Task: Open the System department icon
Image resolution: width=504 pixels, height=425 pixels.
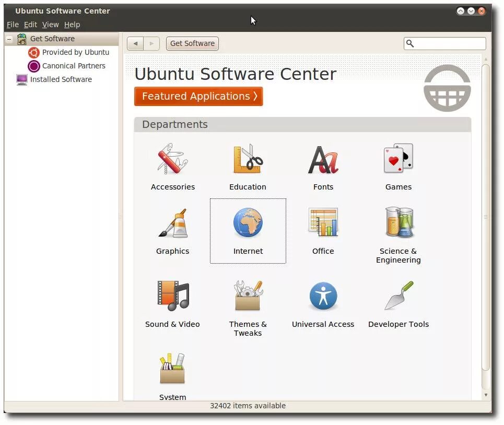Action: (x=172, y=369)
